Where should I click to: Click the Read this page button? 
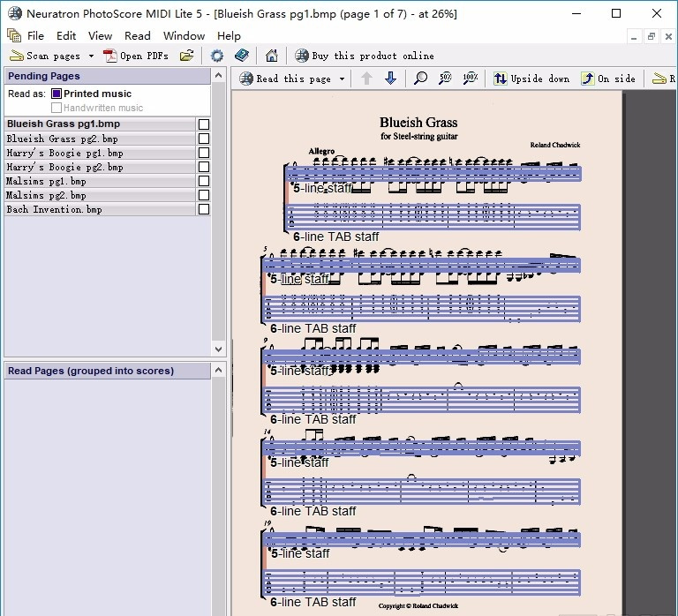pyautogui.click(x=285, y=79)
